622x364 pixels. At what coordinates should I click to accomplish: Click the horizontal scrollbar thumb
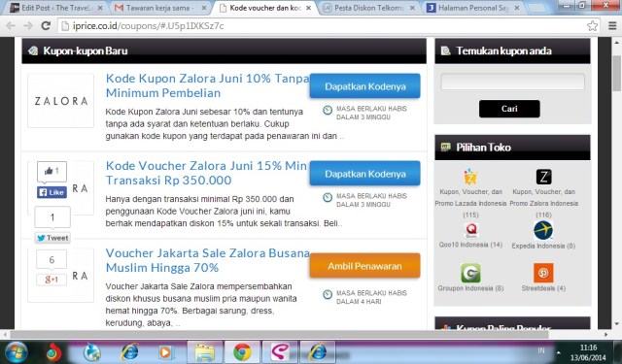279,335
